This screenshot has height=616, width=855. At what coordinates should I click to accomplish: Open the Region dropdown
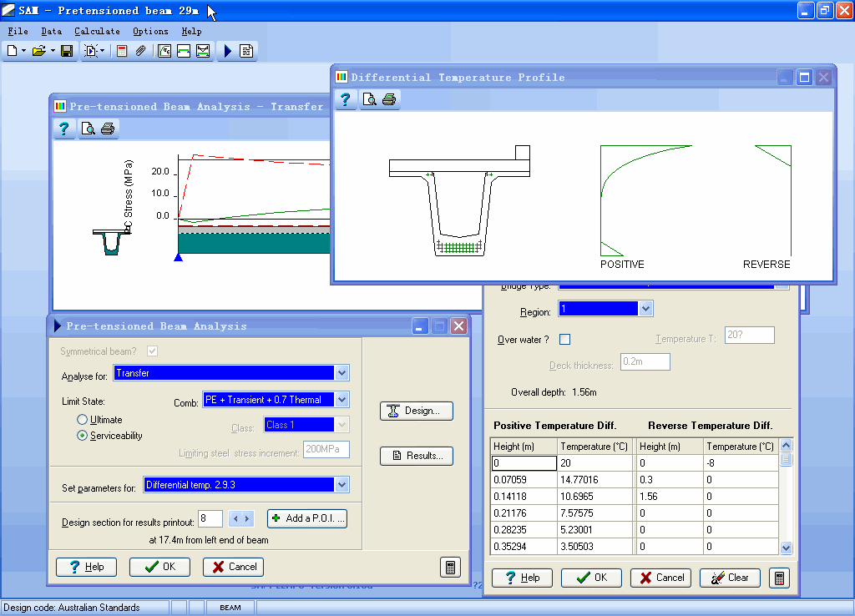(645, 309)
